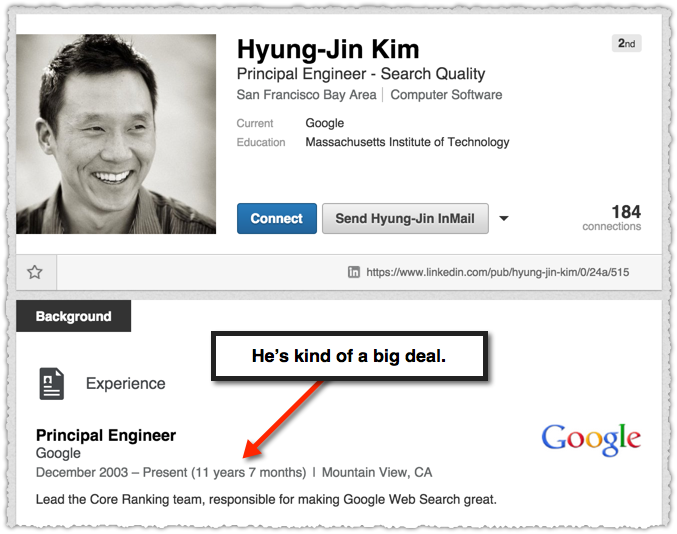Click the 2nd degree connection badge
The height and width of the screenshot is (534, 677).
pos(626,43)
